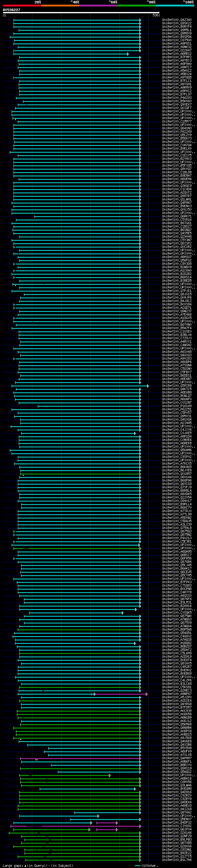Select the label UniRef100_O26146
Screen dimensions: 197x868
(176, 833)
